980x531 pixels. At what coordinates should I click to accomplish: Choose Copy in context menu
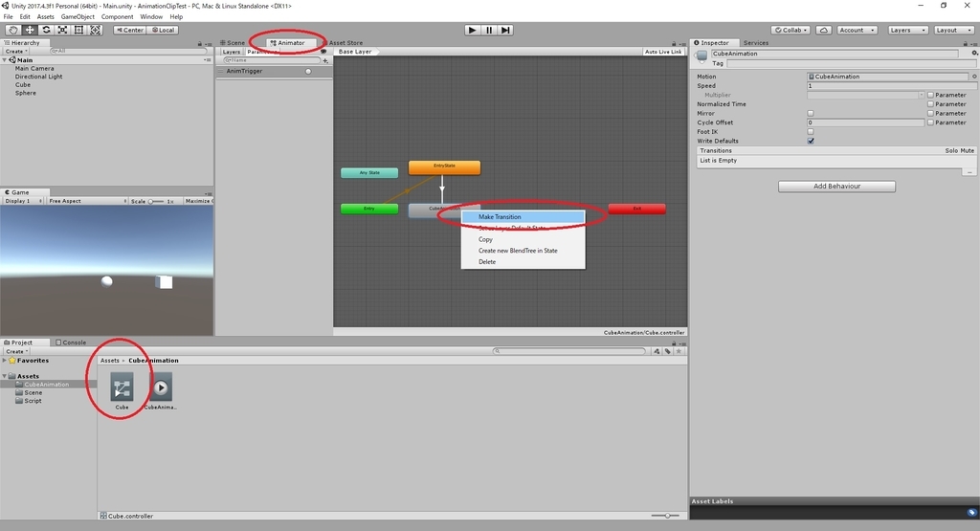pos(523,239)
